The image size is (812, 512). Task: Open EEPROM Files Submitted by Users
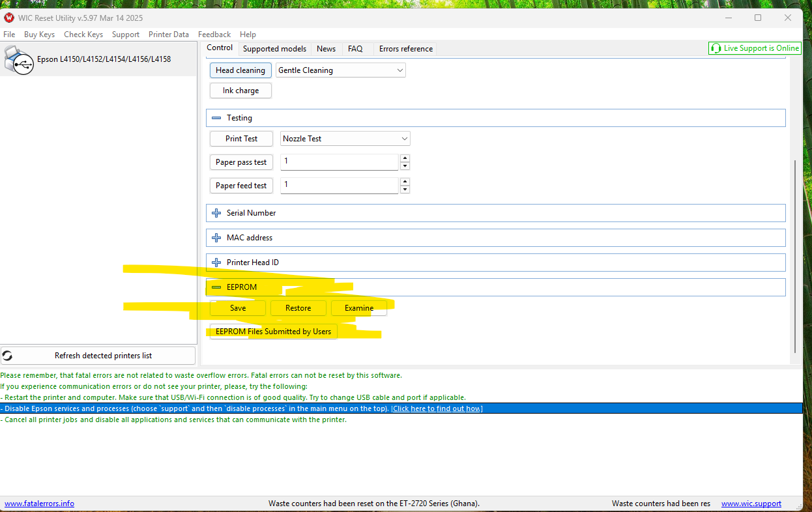(274, 332)
